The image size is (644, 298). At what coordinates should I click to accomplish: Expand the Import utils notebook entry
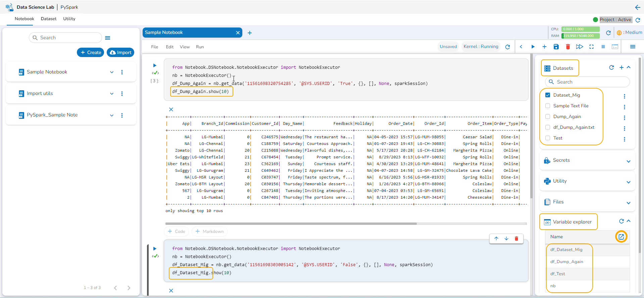(112, 94)
